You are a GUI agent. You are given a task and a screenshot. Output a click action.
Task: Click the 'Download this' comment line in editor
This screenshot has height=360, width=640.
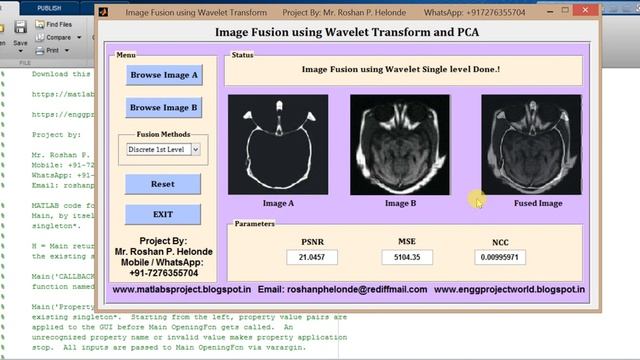[61, 74]
